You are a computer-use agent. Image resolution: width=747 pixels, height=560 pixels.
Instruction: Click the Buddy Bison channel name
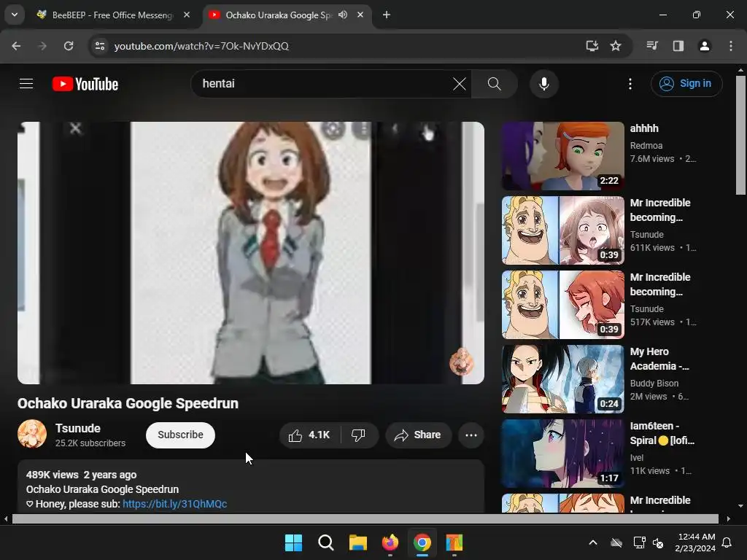tap(654, 384)
